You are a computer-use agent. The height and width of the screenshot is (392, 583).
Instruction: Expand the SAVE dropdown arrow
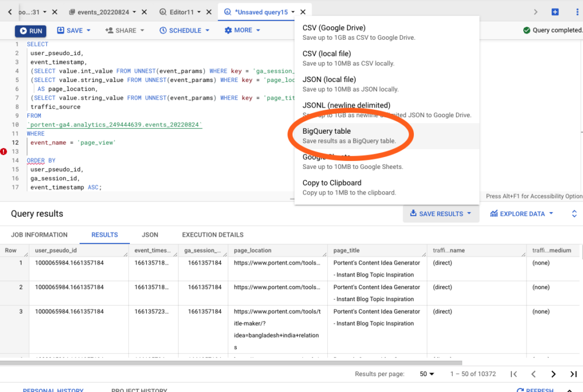[88, 31]
